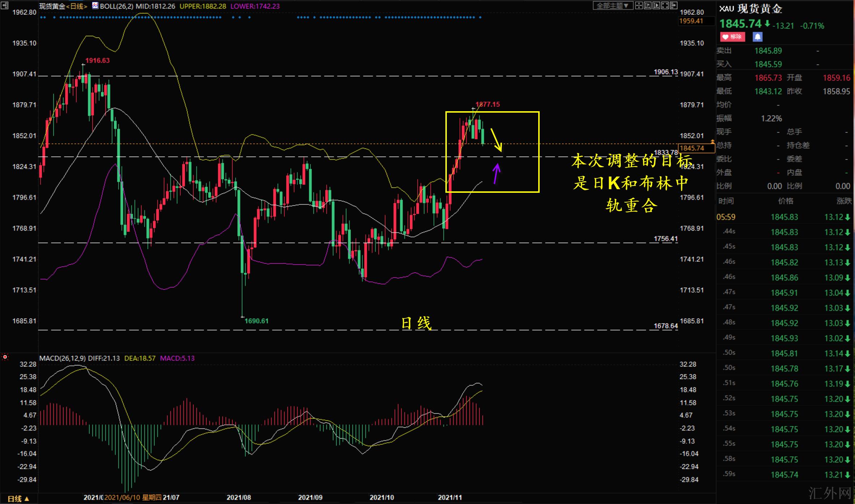The width and height of the screenshot is (855, 504).
Task: Click the BOLL indicator chart icon
Action: (95, 6)
